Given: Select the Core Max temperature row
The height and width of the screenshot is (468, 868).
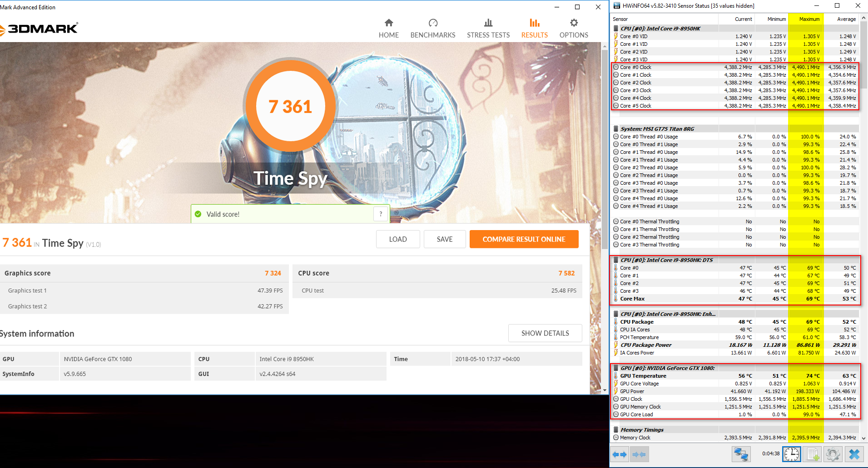Looking at the screenshot, I should pyautogui.click(x=735, y=299).
